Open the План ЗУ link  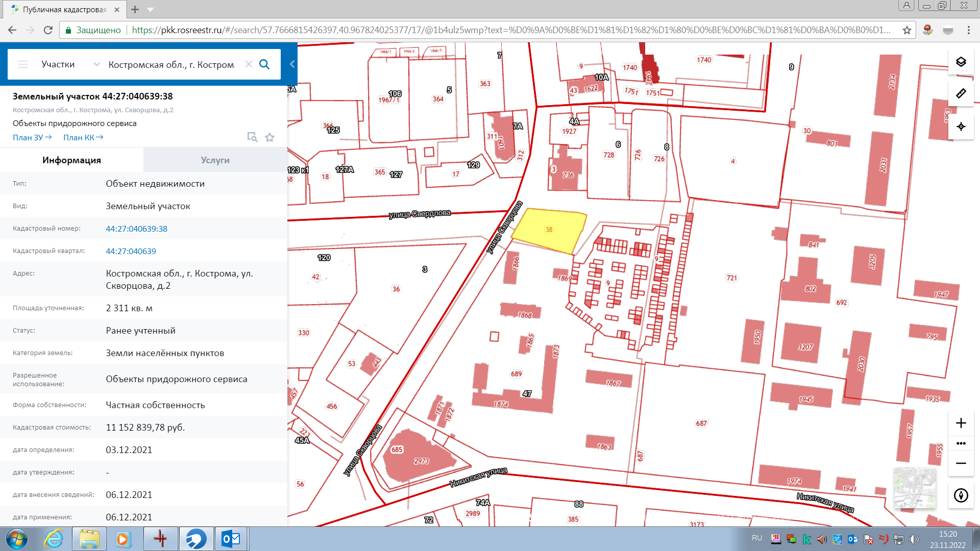click(32, 137)
